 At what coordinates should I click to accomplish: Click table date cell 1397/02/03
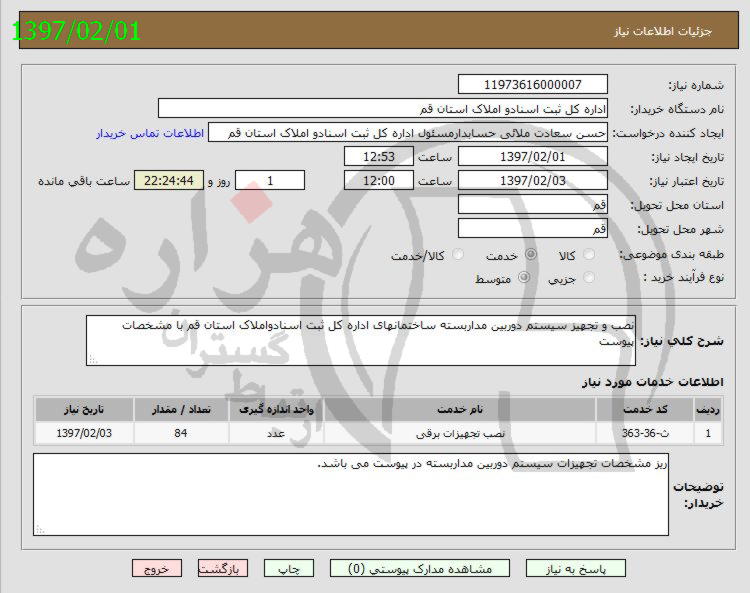point(84,433)
